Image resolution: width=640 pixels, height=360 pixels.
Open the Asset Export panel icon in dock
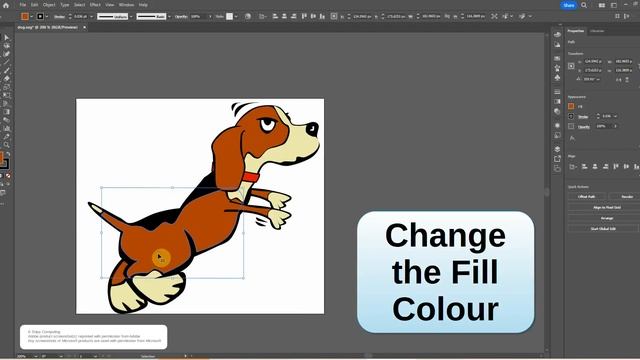click(x=558, y=159)
